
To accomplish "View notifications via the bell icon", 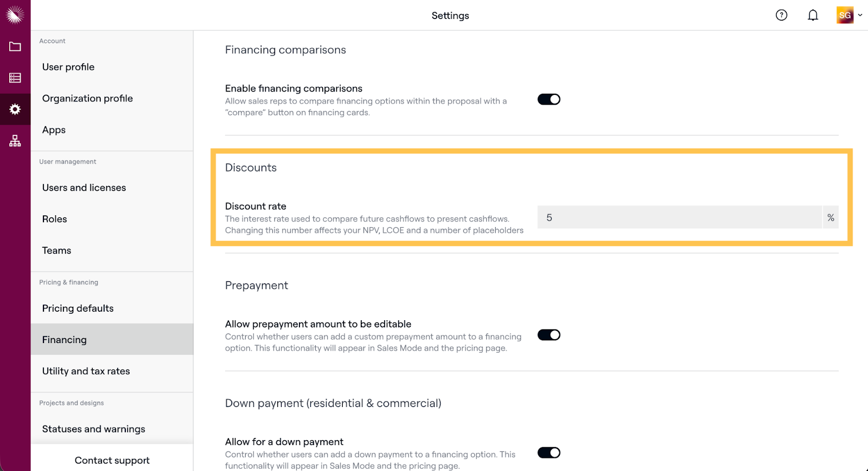I will 813,15.
